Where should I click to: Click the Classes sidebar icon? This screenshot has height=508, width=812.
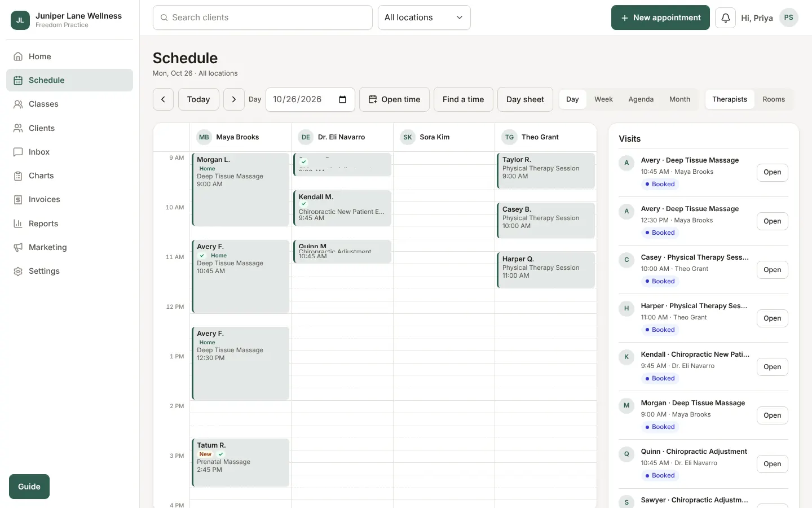[x=18, y=104]
